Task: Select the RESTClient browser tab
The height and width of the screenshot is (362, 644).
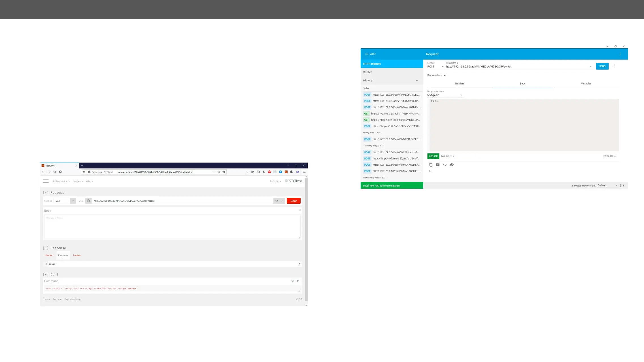Action: [59, 166]
